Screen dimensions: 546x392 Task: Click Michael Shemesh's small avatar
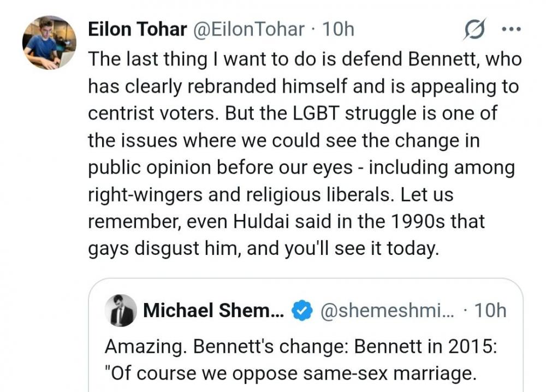click(x=120, y=311)
